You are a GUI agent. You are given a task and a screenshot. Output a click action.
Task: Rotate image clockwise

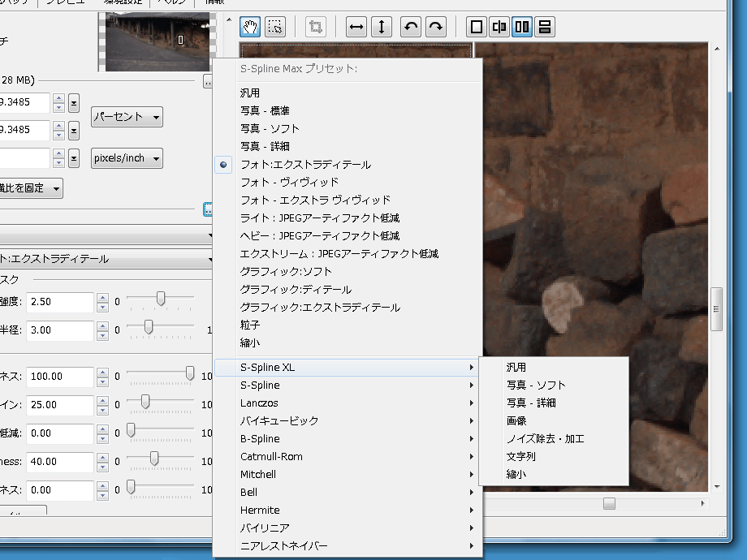click(437, 27)
